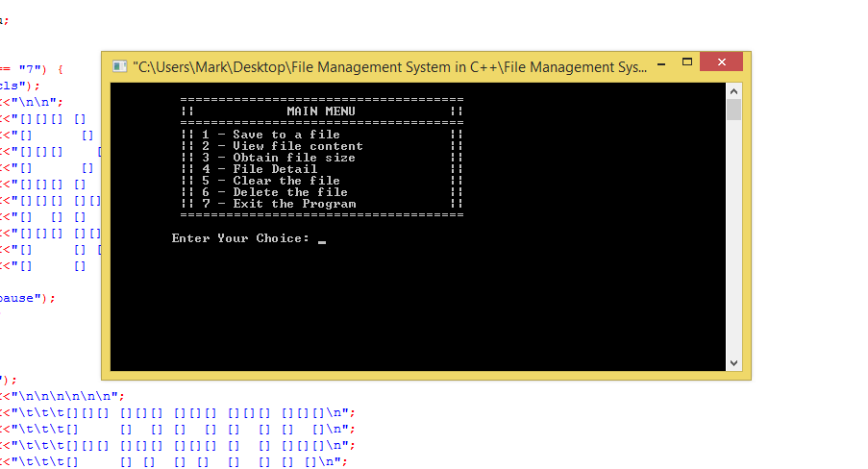
Task: Choose the "5 - Clear the file" line
Action: click(271, 181)
